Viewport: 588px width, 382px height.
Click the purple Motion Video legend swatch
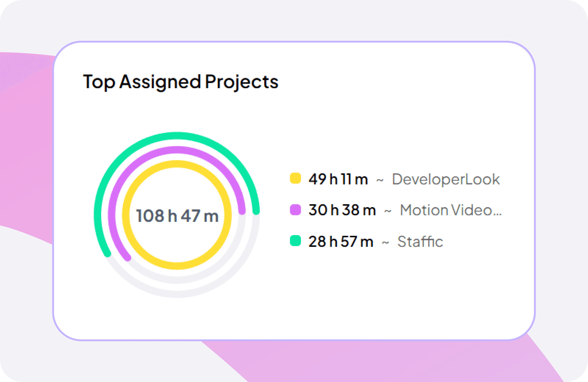(x=295, y=210)
